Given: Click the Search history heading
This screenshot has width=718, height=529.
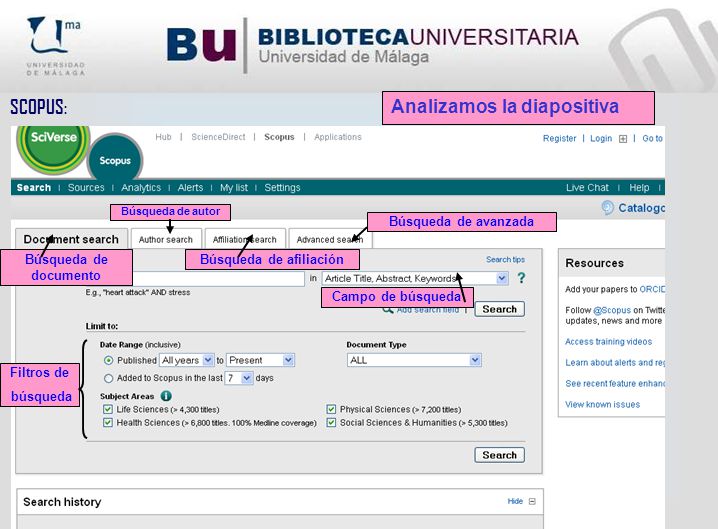Looking at the screenshot, I should (x=62, y=502).
